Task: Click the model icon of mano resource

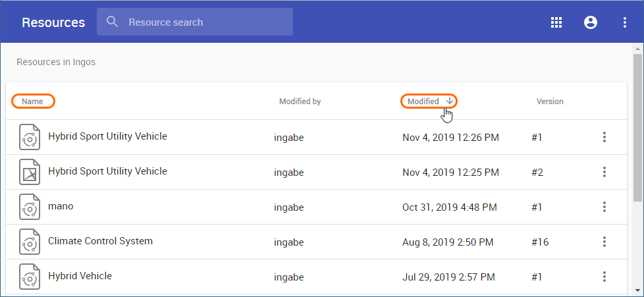Action: (29, 207)
